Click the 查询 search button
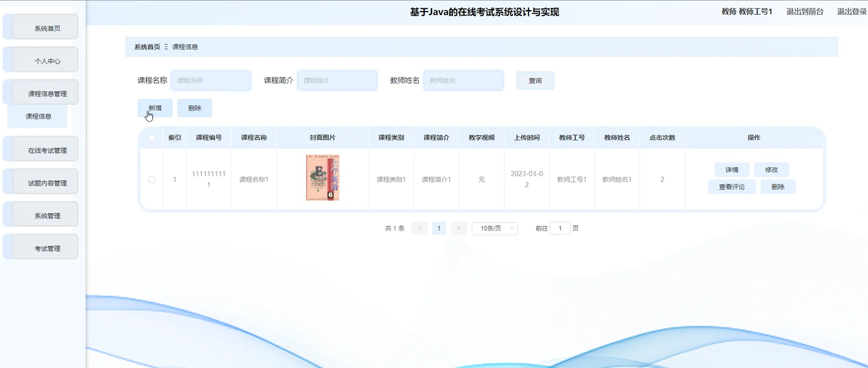Image resolution: width=868 pixels, height=368 pixels. pyautogui.click(x=535, y=80)
